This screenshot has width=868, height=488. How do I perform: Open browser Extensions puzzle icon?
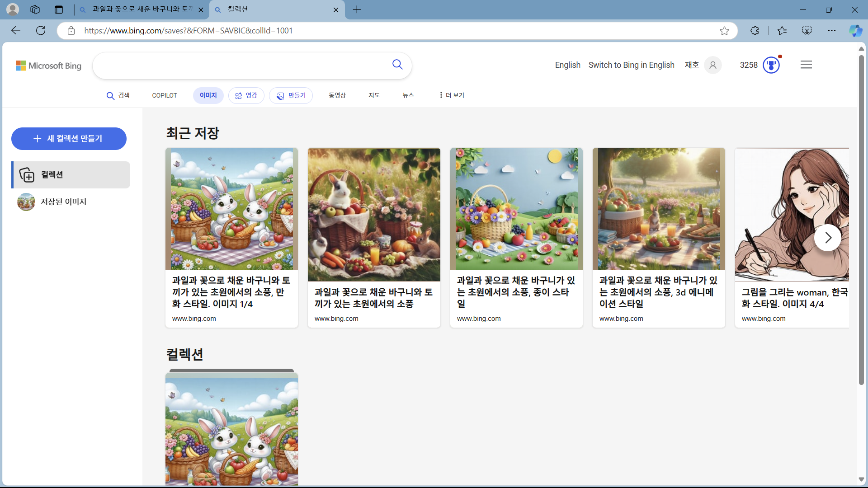[755, 31]
